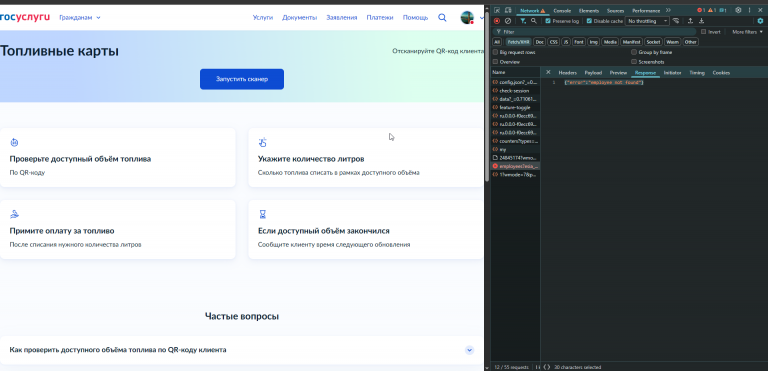Click the Запустить сканер button
Image resolution: width=768 pixels, height=371 pixels.
pyautogui.click(x=241, y=79)
